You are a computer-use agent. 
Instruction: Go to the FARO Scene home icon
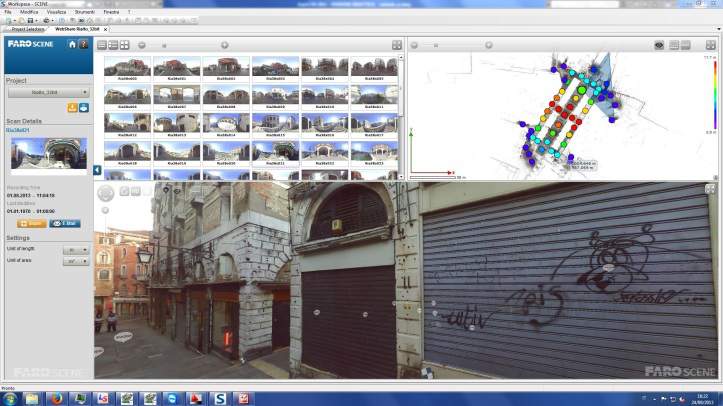[72, 44]
